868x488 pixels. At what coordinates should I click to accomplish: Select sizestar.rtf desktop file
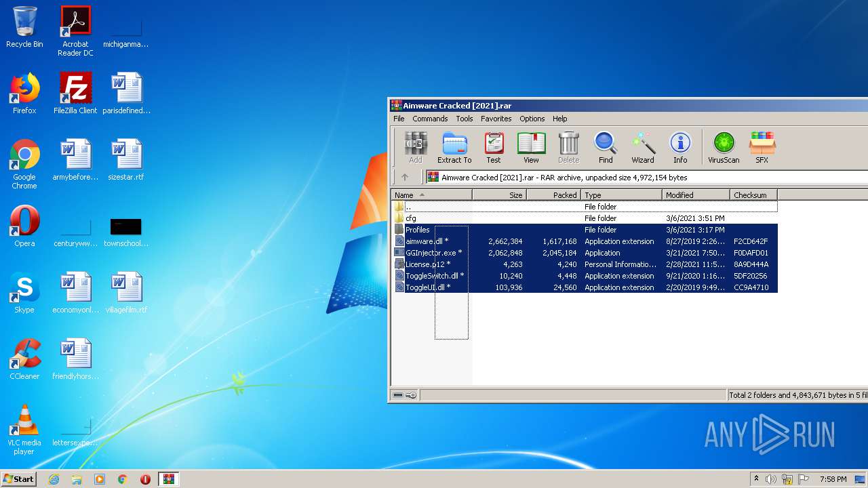click(x=126, y=160)
